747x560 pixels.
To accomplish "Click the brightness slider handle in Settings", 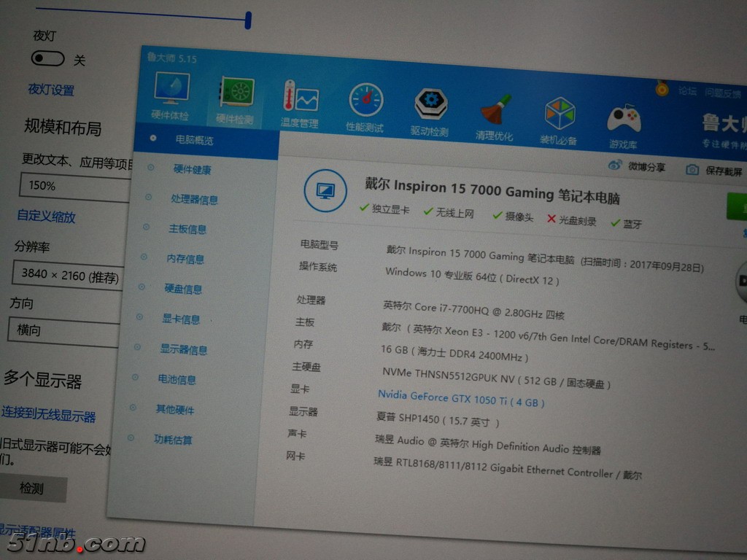I will (248, 20).
